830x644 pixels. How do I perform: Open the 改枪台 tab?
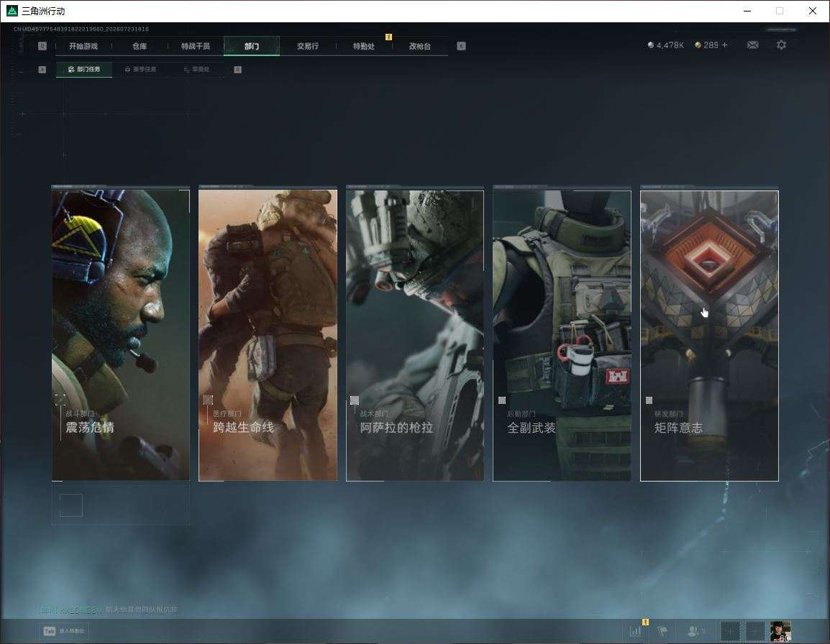point(420,46)
